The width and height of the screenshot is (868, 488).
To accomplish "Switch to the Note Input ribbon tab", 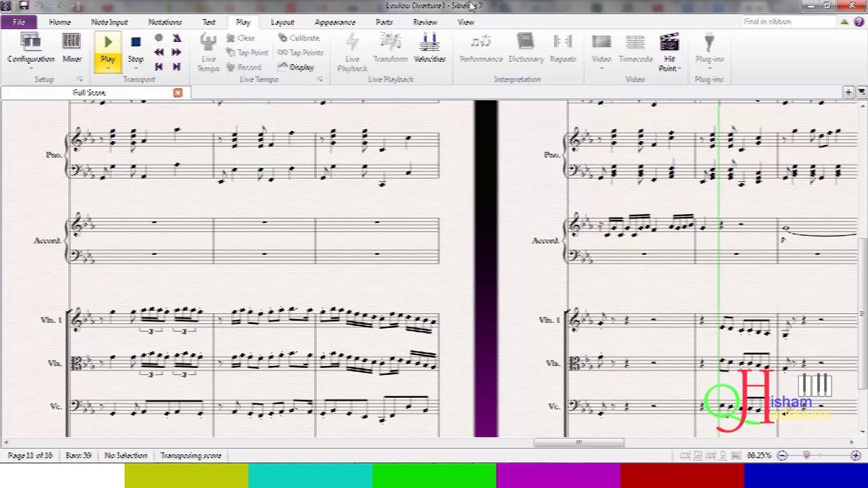I will coord(109,22).
